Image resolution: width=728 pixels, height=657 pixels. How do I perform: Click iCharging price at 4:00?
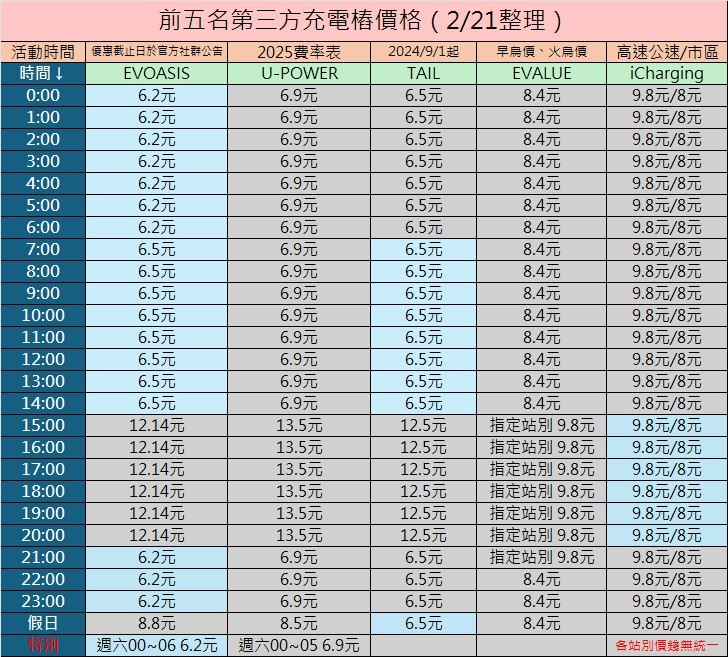[x=667, y=183]
